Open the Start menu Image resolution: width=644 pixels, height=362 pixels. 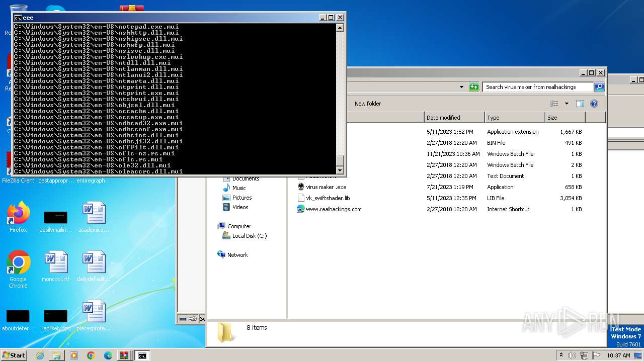pyautogui.click(x=14, y=355)
